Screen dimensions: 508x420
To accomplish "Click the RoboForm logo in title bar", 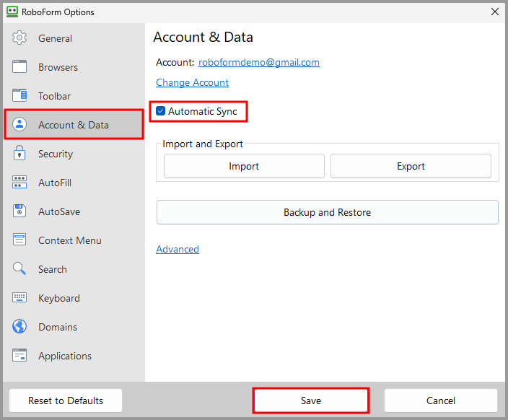I will click(x=12, y=12).
